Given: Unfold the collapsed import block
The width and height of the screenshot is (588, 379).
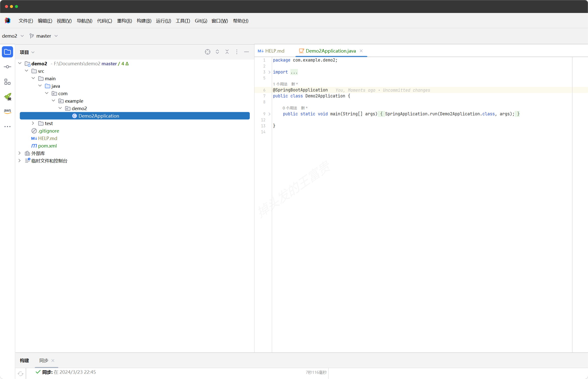Looking at the screenshot, I should 269,72.
